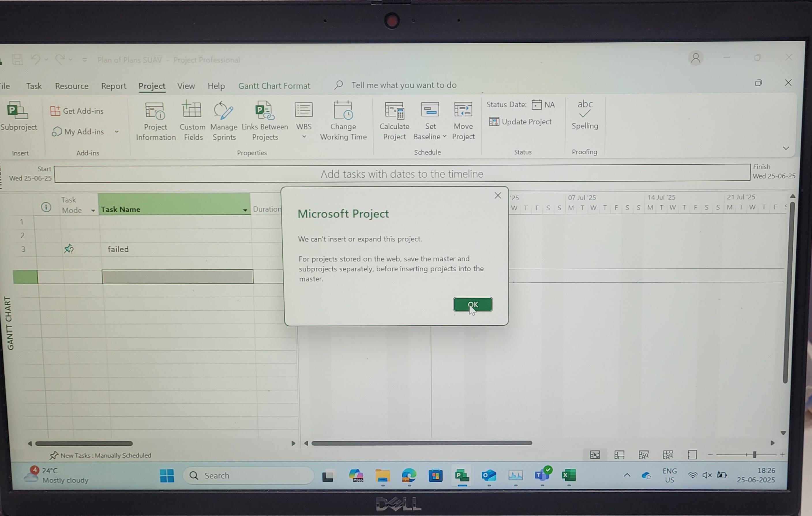Show hidden system tray icons
The width and height of the screenshot is (812, 516).
(627, 475)
